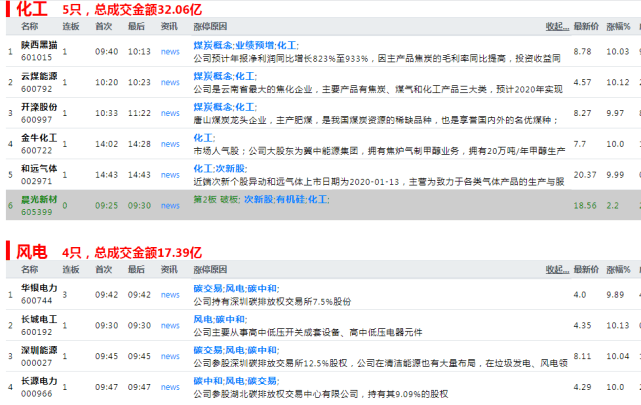Click 长城电工 tags 风电;碳中和
The width and height of the screenshot is (641, 405).
click(x=220, y=319)
